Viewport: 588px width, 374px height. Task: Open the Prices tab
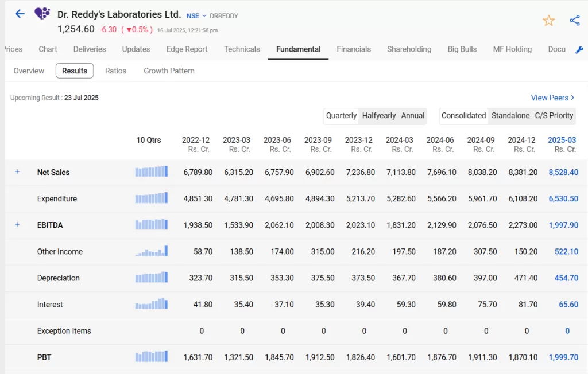point(13,49)
